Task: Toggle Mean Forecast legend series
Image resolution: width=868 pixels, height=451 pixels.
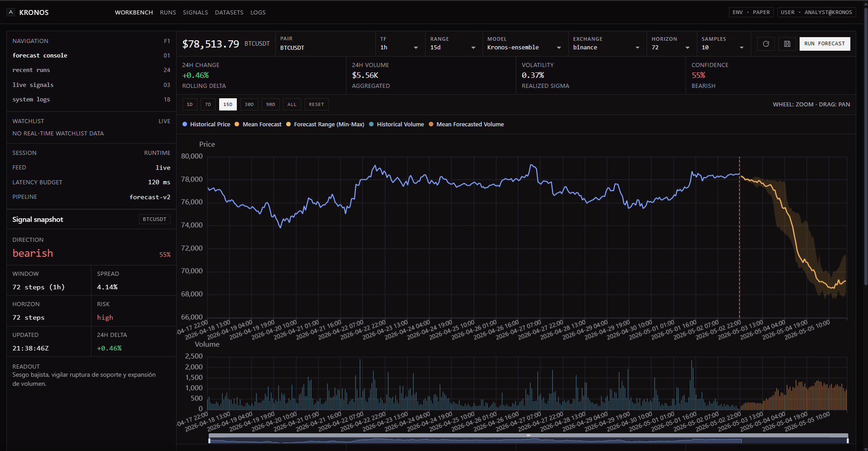Action: coord(258,125)
